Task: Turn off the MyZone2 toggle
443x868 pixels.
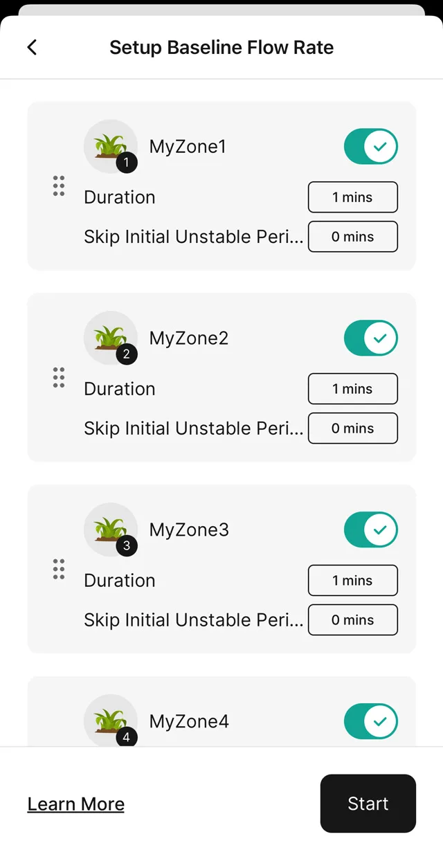Action: [370, 338]
